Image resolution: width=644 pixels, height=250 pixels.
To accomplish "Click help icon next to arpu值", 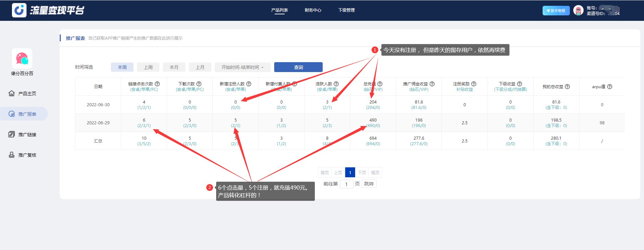I will pos(610,86).
